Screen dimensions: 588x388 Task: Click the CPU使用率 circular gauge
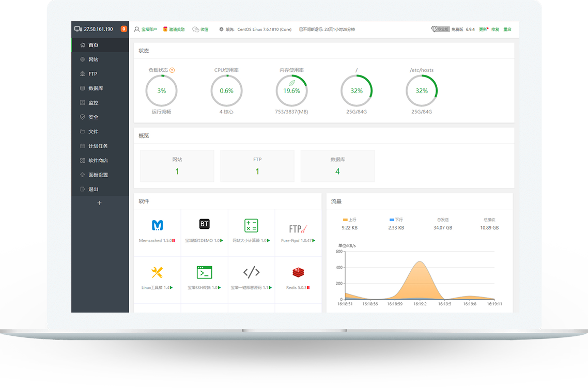click(226, 91)
